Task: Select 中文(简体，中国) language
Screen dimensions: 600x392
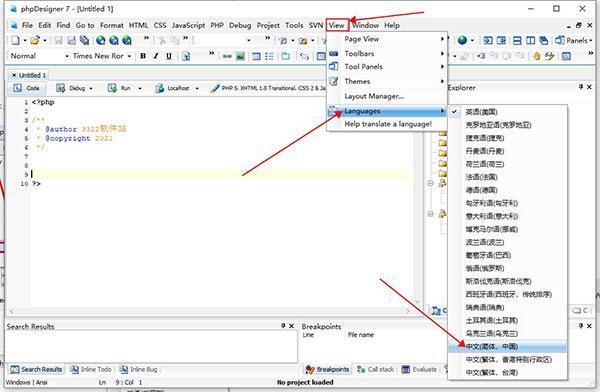Action: pyautogui.click(x=507, y=347)
